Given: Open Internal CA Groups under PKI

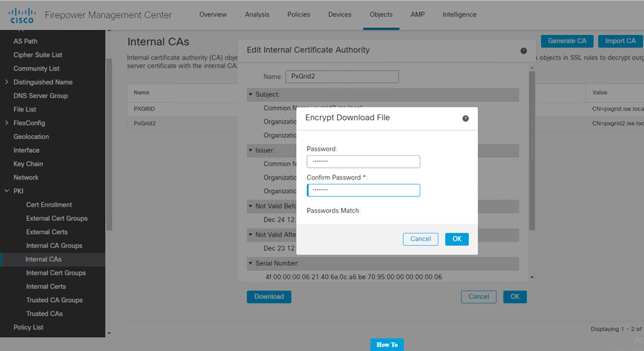Looking at the screenshot, I should (54, 246).
